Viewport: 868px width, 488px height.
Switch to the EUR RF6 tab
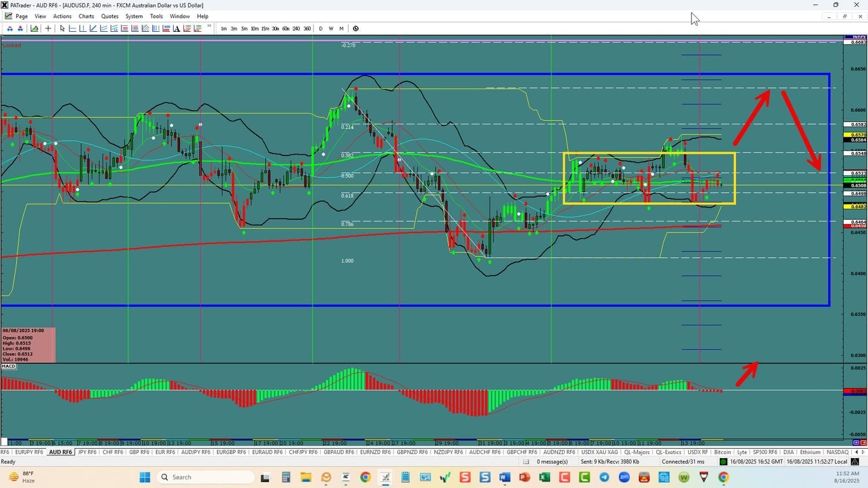tap(165, 452)
